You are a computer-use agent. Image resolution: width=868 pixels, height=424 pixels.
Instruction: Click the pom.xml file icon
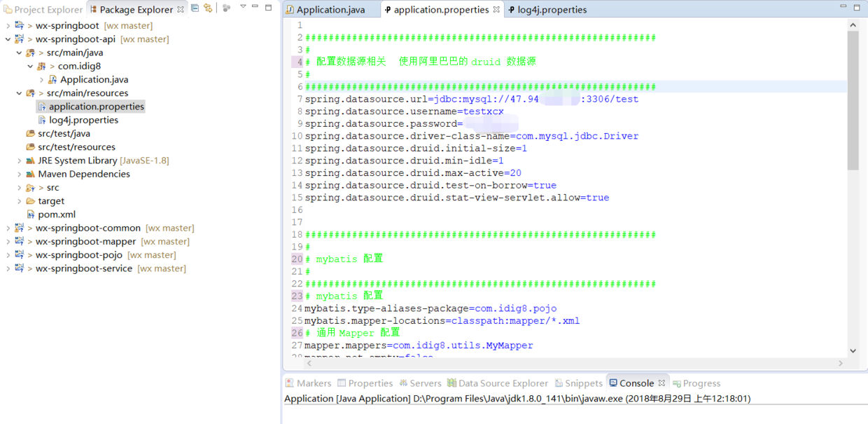(31, 214)
